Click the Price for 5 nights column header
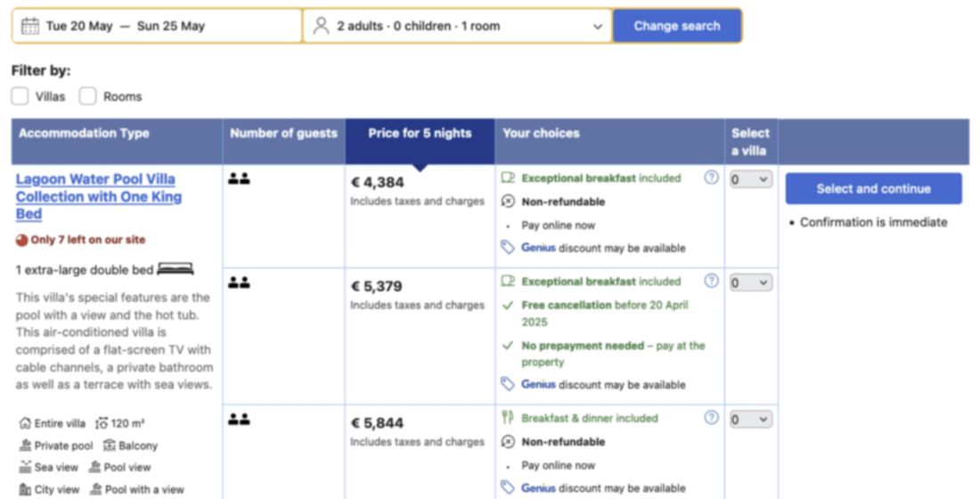 point(420,134)
